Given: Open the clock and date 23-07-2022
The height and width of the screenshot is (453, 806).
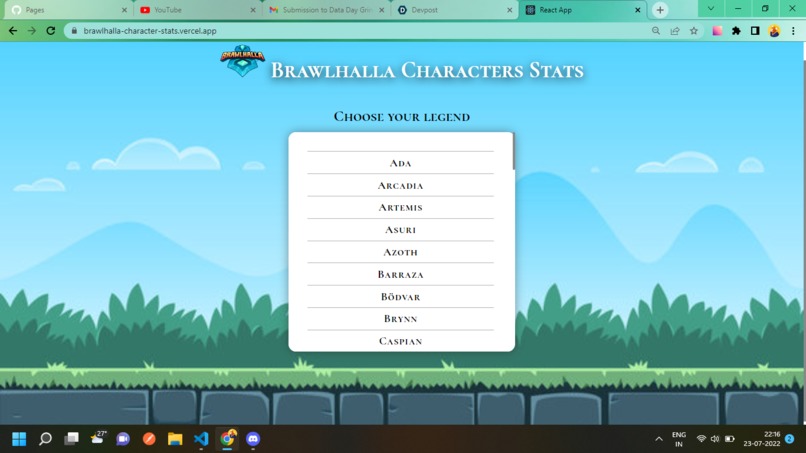Looking at the screenshot, I should (762, 439).
